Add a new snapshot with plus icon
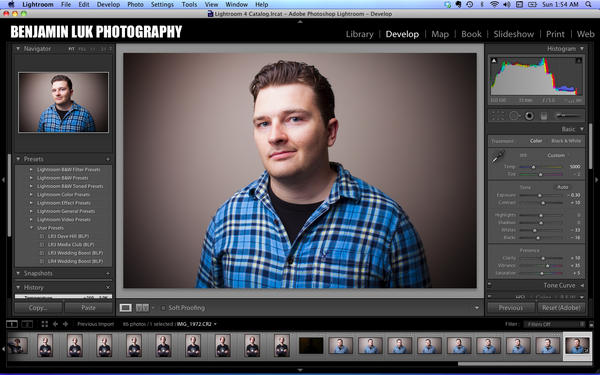The height and width of the screenshot is (375, 600). point(108,273)
